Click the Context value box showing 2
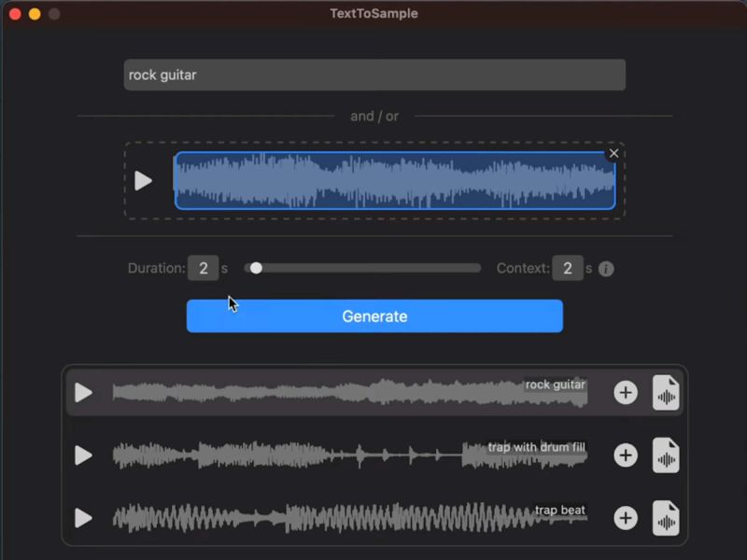747x560 pixels. click(x=569, y=268)
